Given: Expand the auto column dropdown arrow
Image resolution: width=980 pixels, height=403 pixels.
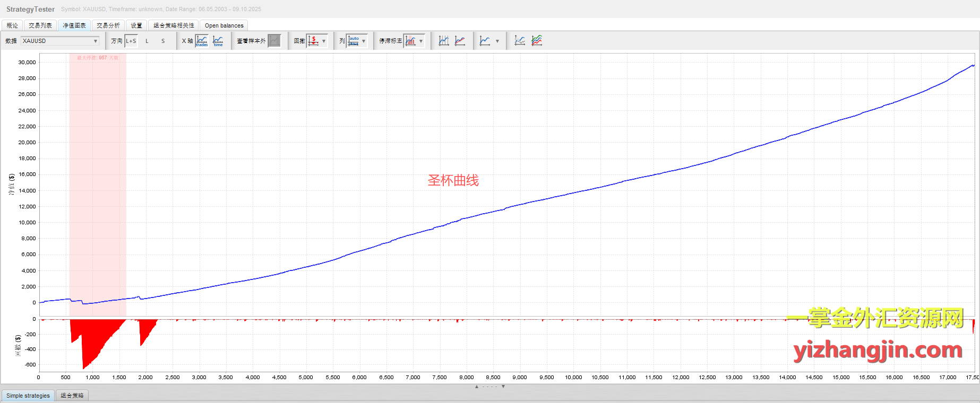Looking at the screenshot, I should click(364, 41).
